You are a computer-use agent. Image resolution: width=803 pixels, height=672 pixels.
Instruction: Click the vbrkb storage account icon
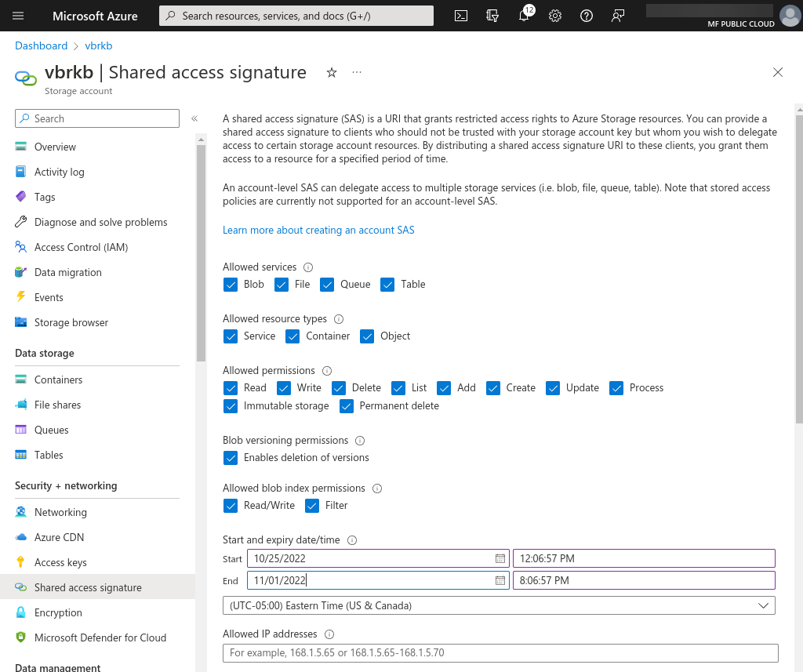click(x=26, y=78)
